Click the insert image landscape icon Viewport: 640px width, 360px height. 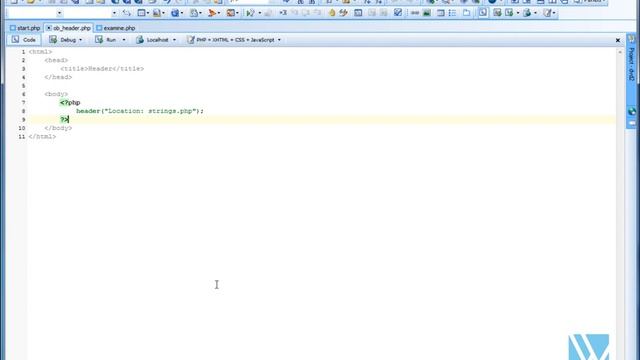point(427,13)
